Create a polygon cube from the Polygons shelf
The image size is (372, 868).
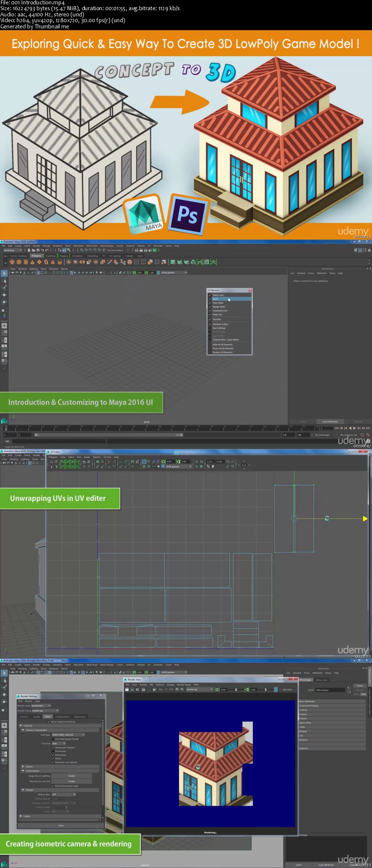(19, 262)
